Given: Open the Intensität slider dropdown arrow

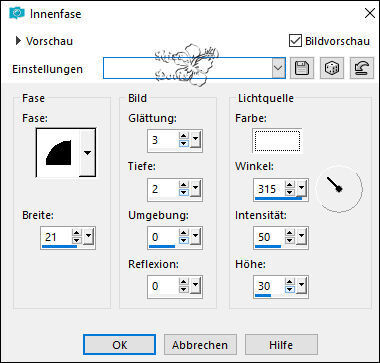Looking at the screenshot, I should (301, 237).
